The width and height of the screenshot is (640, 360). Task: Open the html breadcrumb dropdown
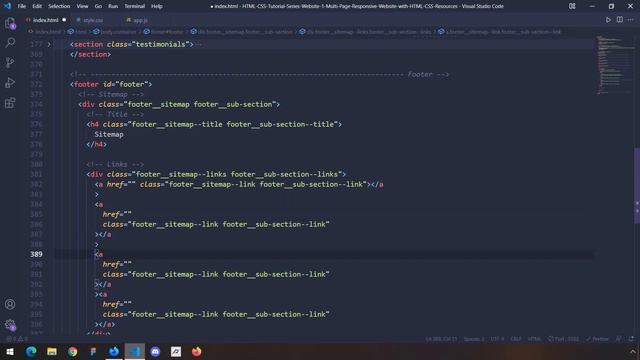[81, 31]
